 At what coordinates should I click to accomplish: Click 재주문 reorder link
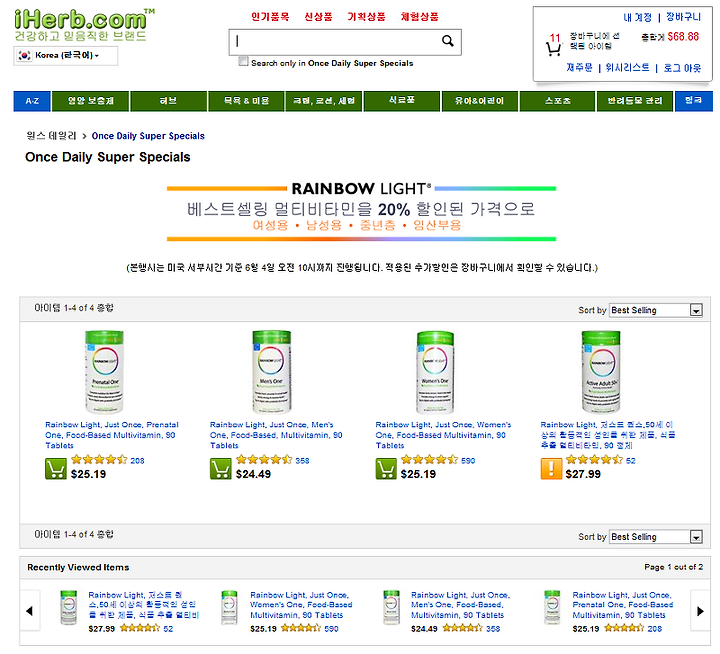pos(579,68)
